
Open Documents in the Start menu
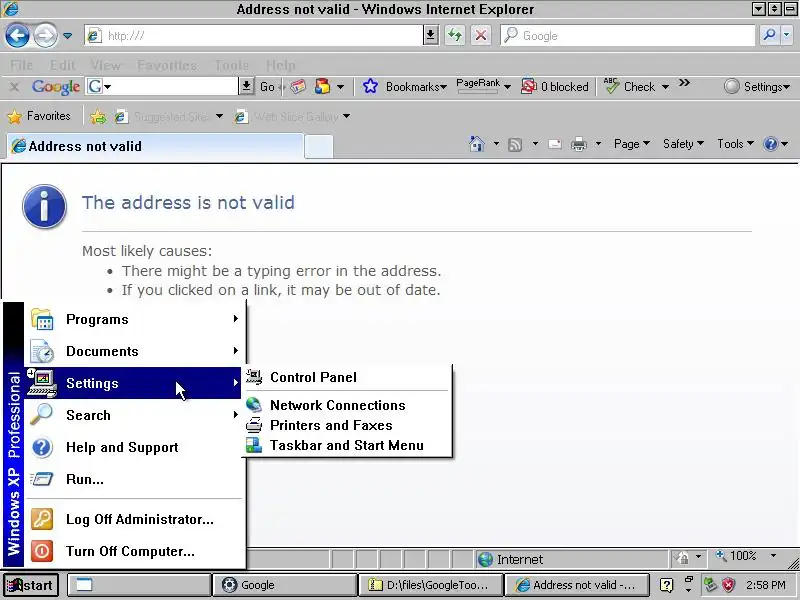click(133, 351)
